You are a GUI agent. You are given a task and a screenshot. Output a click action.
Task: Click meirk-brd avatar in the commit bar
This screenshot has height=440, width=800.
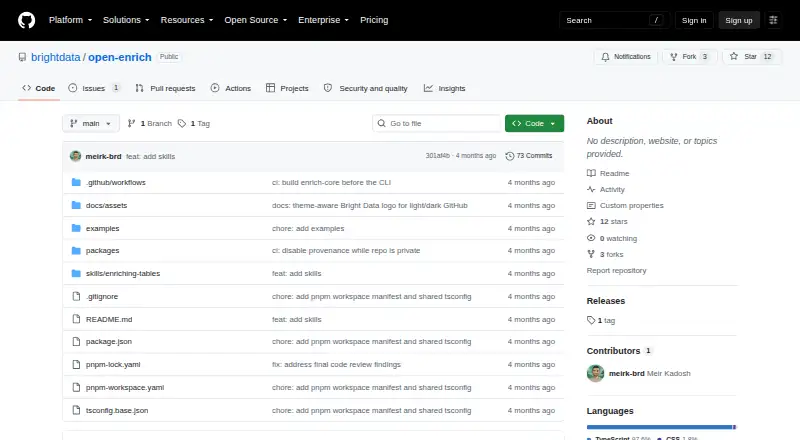coord(76,156)
